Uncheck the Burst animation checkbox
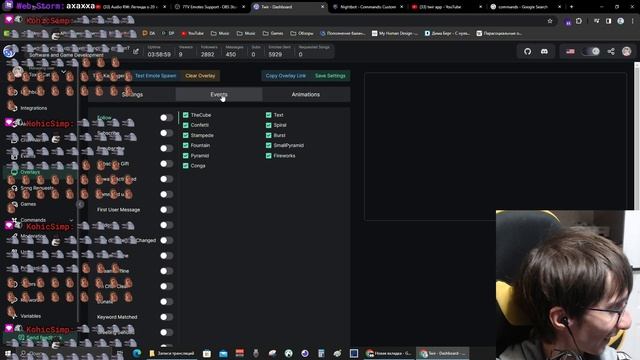Image resolution: width=640 pixels, height=360 pixels. [x=269, y=135]
